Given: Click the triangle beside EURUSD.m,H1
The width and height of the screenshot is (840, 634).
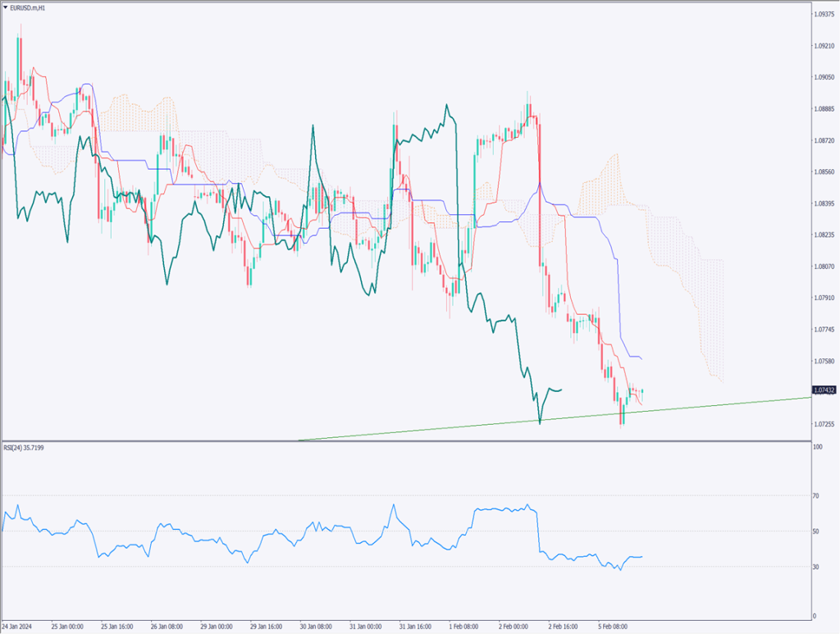Looking at the screenshot, I should [7, 7].
